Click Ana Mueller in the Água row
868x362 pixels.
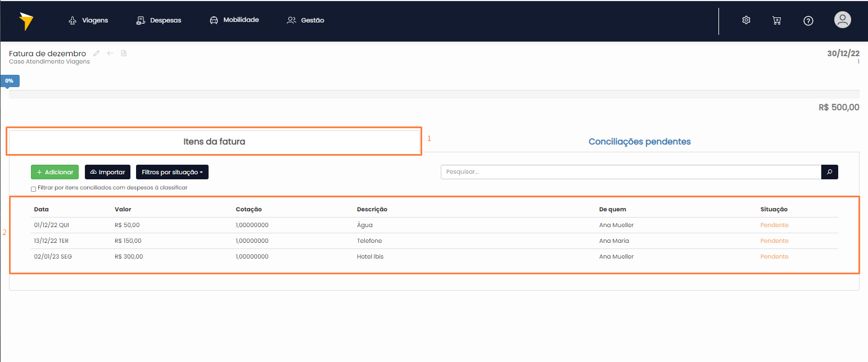tap(617, 225)
